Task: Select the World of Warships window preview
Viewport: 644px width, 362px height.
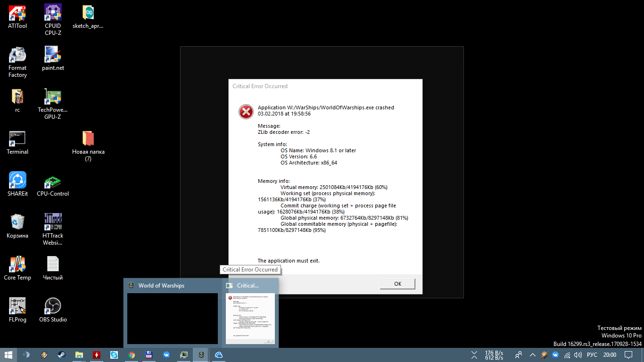Action: [173, 313]
